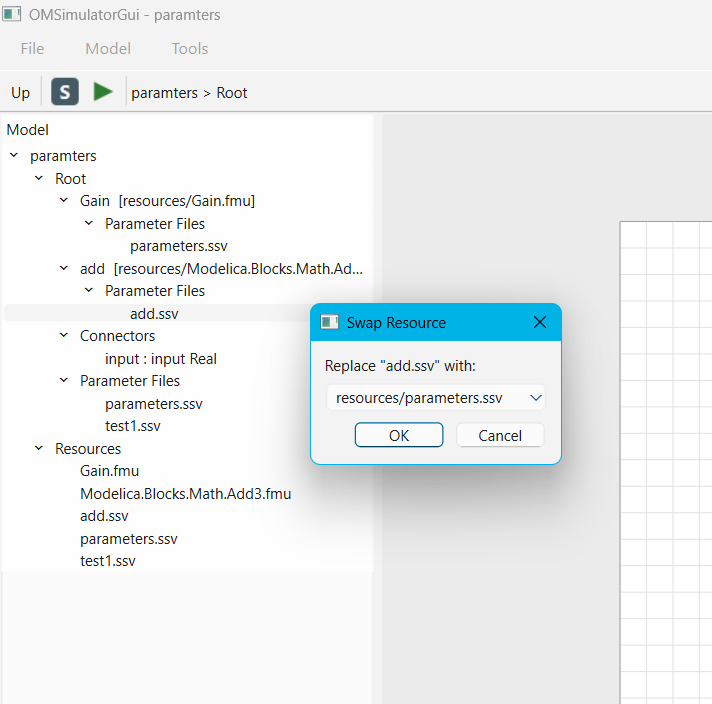Run simulation with green play button

click(103, 92)
